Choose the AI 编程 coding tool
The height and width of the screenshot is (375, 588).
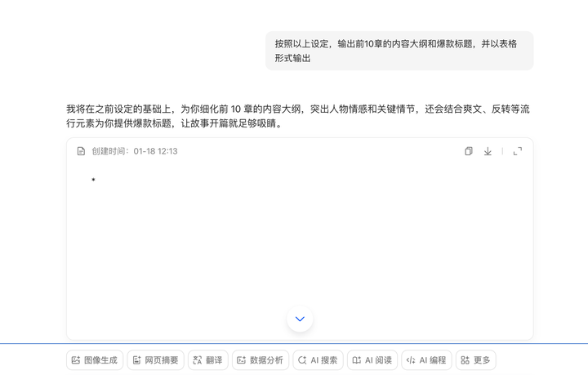[426, 360]
